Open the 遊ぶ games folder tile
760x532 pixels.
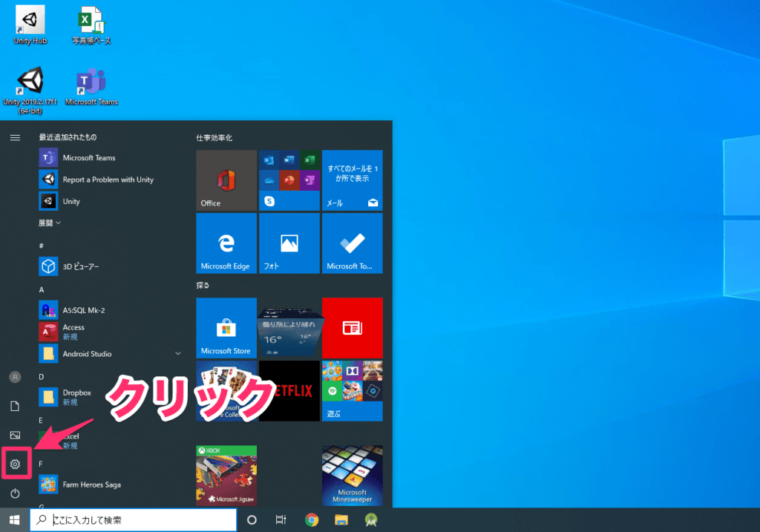click(353, 391)
